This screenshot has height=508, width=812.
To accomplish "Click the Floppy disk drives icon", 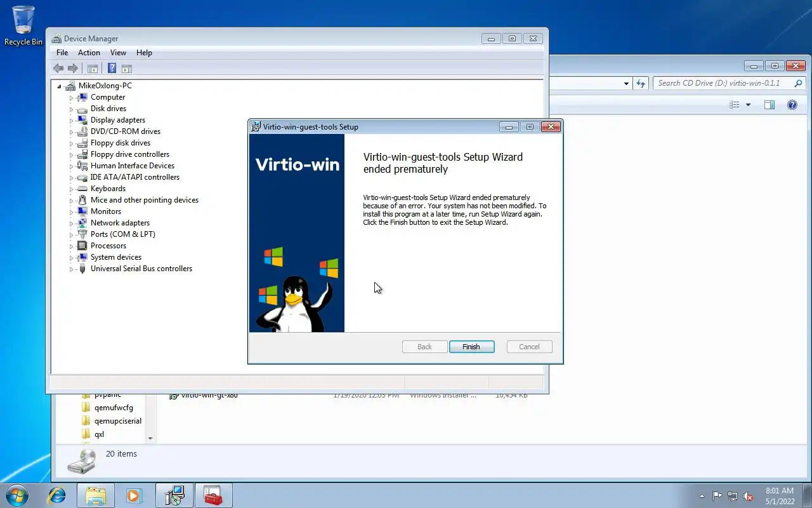I will 82,143.
